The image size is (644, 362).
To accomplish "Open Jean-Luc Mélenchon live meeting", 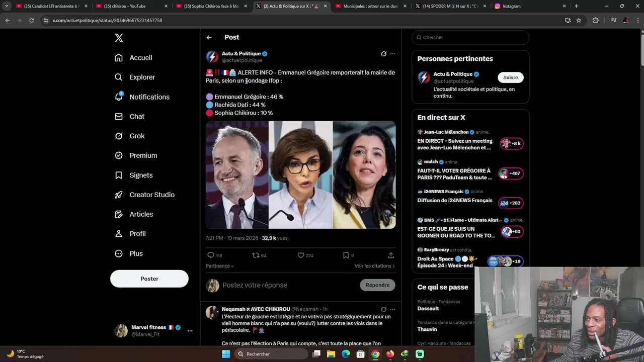I will (470, 140).
